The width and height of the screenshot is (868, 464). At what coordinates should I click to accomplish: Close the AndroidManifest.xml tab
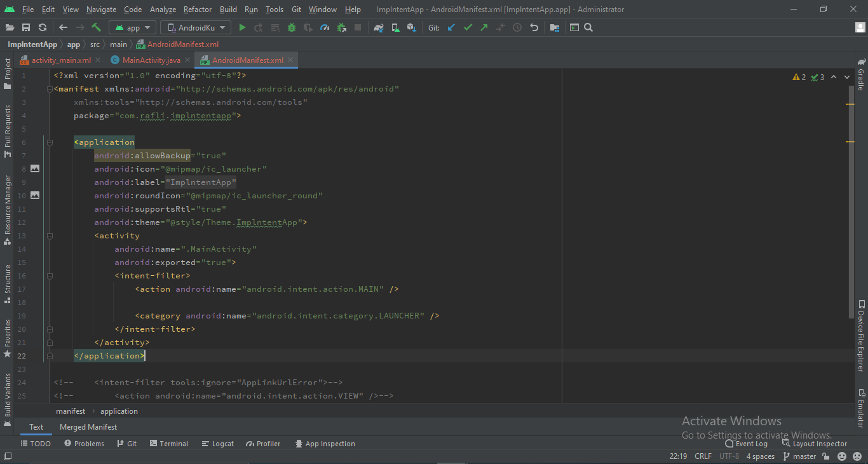[x=290, y=60]
